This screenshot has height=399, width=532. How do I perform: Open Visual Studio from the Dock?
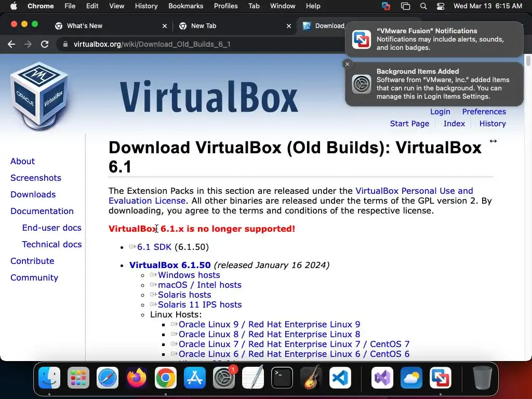pyautogui.click(x=382, y=378)
